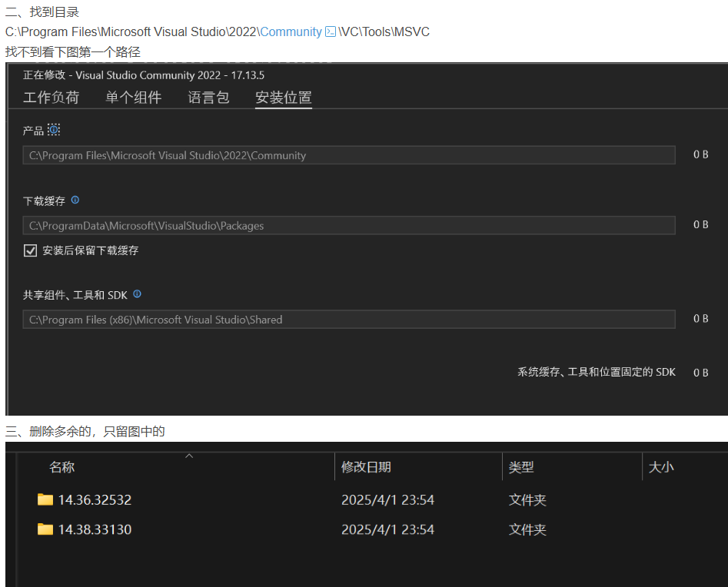Click info icon next to 产品
Viewport: 728px width, 587px height.
pyautogui.click(x=54, y=130)
